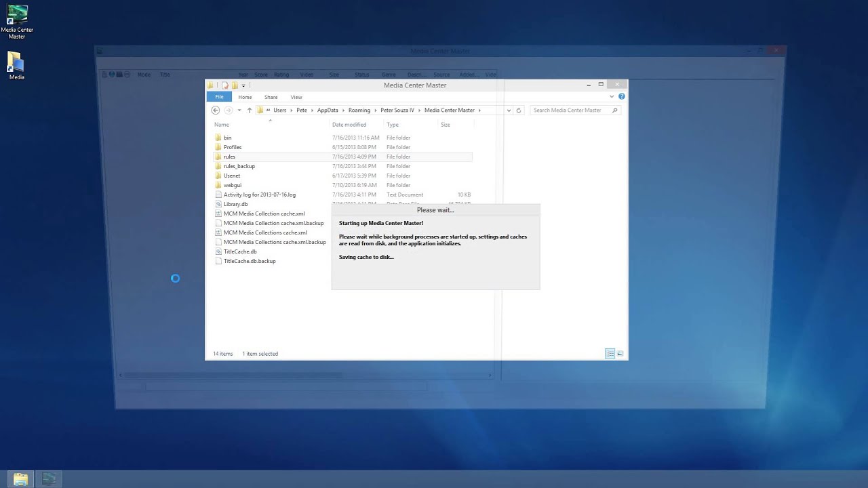Switch to the Home ribbon tab
This screenshot has width=868, height=488.
pyautogui.click(x=245, y=97)
